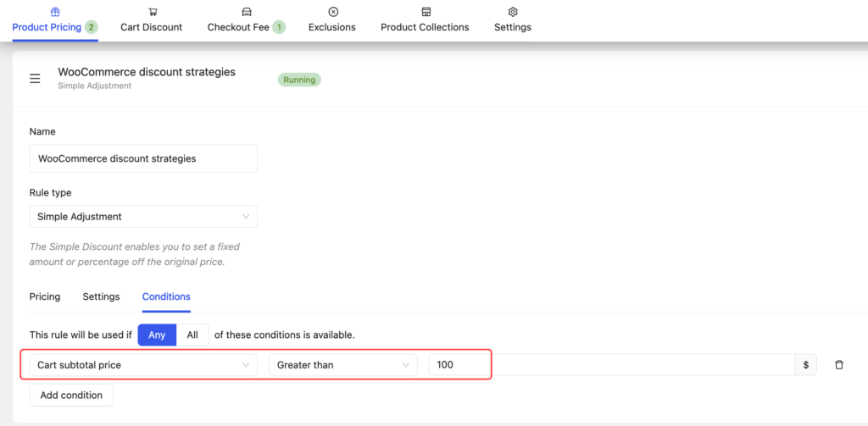Open the Cart Discount tab
Viewport: 868px width, 426px height.
pos(151,27)
